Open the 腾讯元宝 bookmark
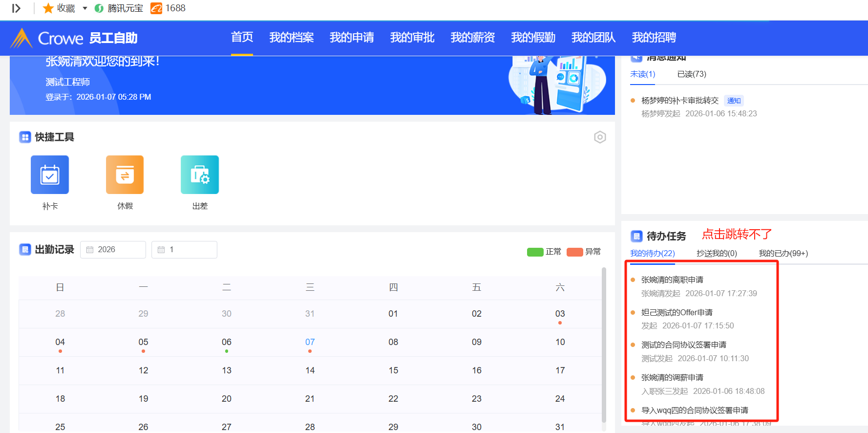Screen dimensions: 868x433 point(119,8)
